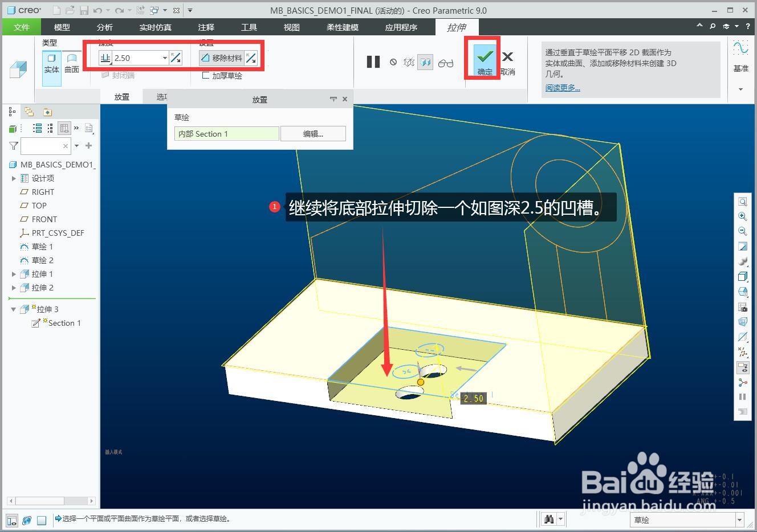
Task: Enable the thicken sketch (加厚草绘) checkbox
Action: [206, 75]
